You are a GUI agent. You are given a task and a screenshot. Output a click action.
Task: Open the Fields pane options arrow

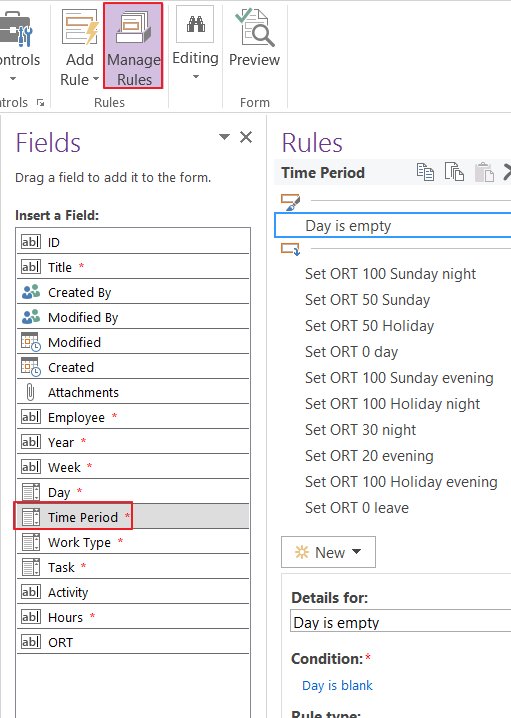coord(224,137)
